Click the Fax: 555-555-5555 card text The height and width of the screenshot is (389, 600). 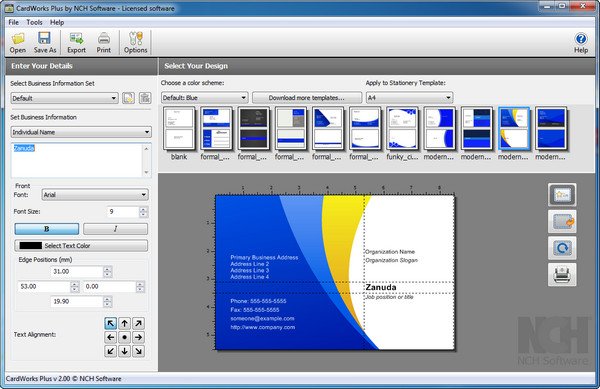[x=254, y=310]
